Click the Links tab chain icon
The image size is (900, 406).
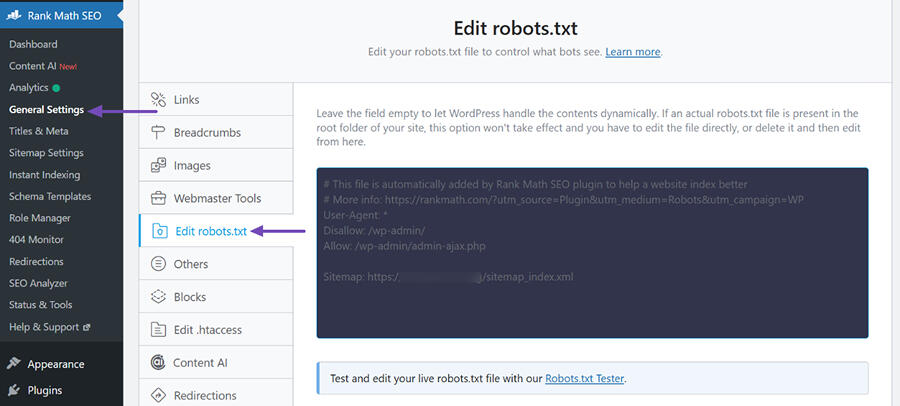[x=158, y=99]
